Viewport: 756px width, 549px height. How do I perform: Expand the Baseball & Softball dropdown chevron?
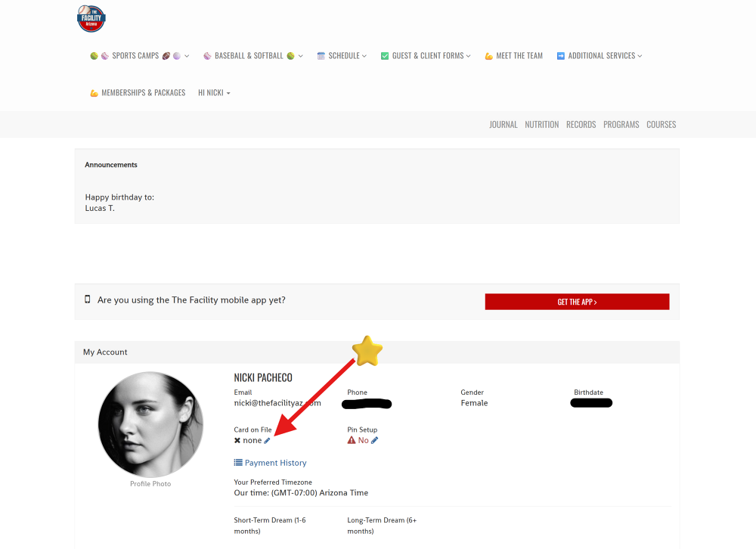301,56
